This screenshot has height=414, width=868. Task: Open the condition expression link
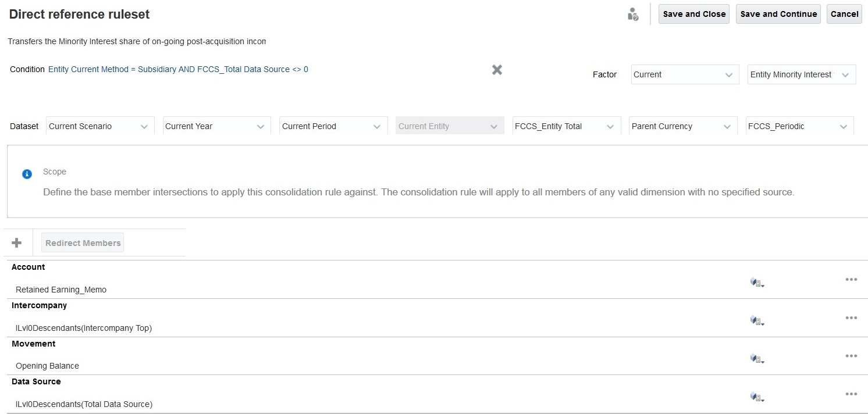point(178,69)
